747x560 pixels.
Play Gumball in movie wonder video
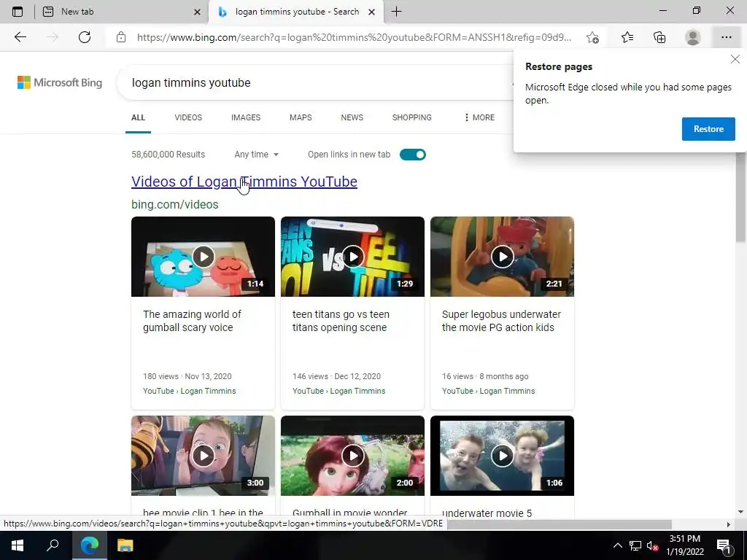353,456
